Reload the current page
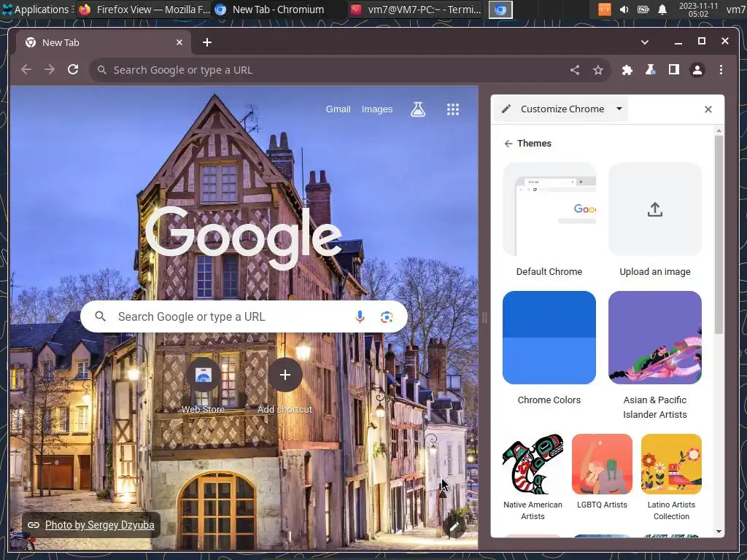 73,70
